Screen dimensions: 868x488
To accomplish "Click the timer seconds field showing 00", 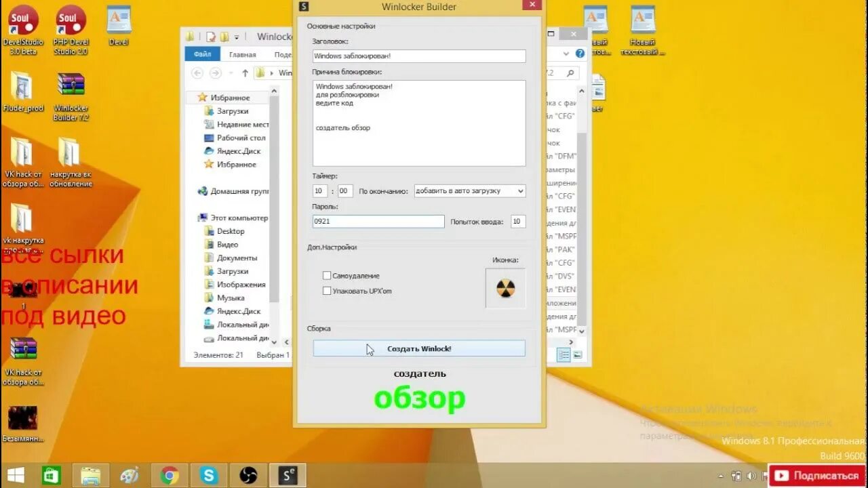I will click(345, 191).
